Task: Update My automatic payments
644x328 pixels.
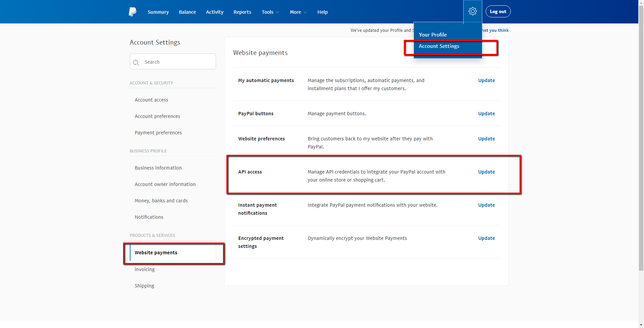Action: point(486,80)
